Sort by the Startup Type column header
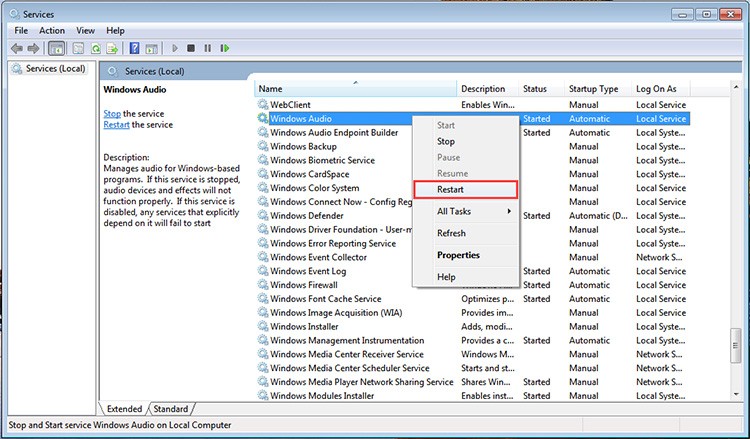Viewport: 750px width, 439px height. pos(597,89)
